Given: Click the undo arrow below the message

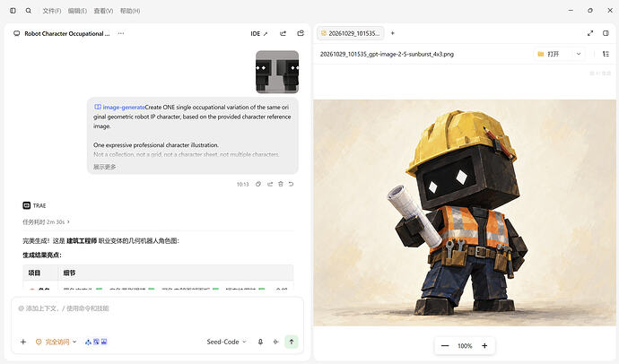Looking at the screenshot, I should tap(291, 184).
